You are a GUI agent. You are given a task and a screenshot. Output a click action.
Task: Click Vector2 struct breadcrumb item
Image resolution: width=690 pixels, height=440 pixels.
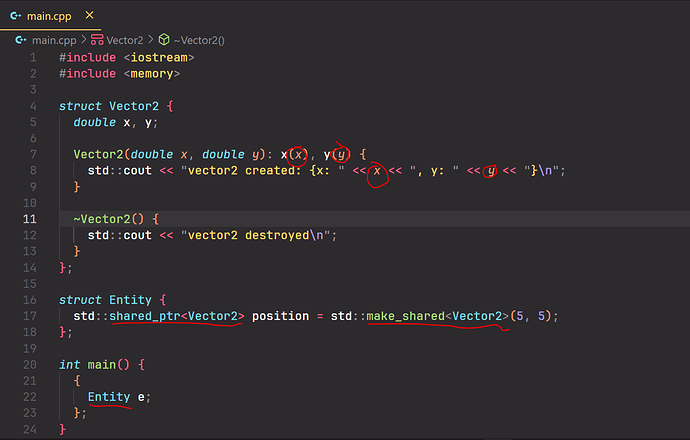pyautogui.click(x=125, y=40)
